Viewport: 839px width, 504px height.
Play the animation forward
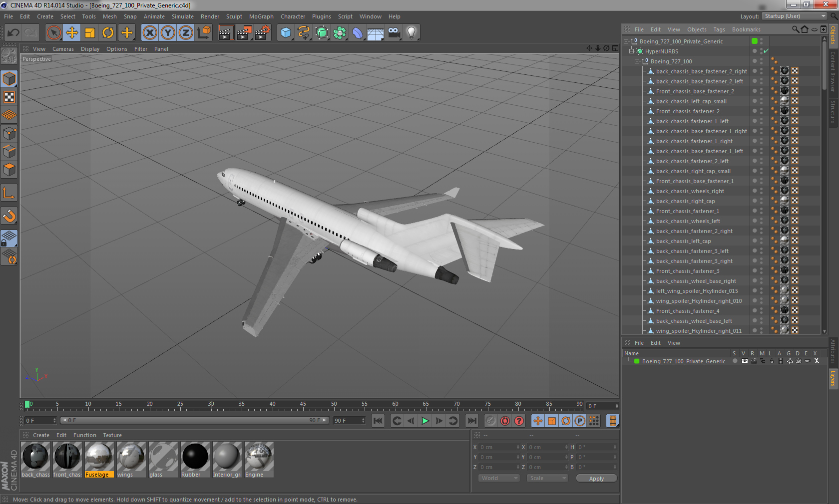[x=425, y=421]
